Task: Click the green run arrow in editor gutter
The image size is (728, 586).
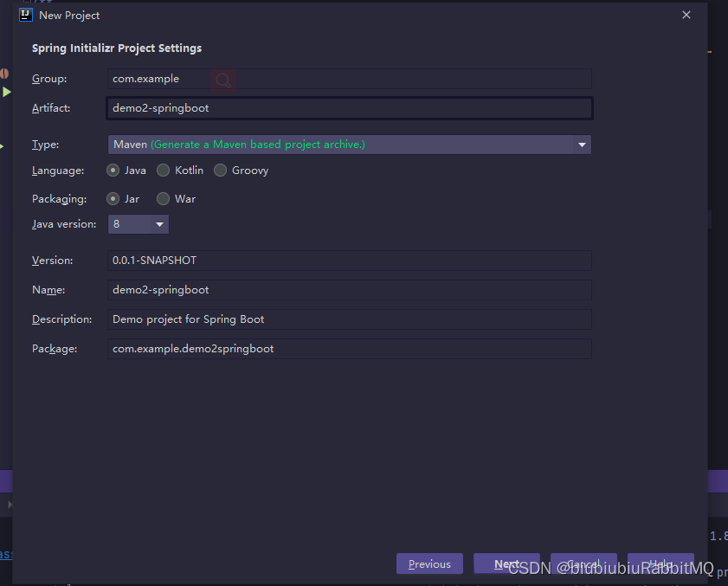Action: 7,92
